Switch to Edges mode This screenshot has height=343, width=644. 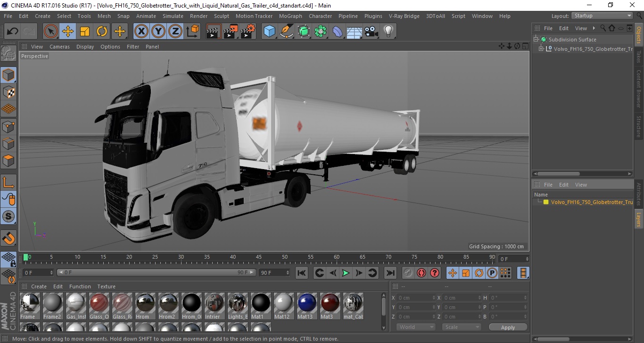pos(8,143)
